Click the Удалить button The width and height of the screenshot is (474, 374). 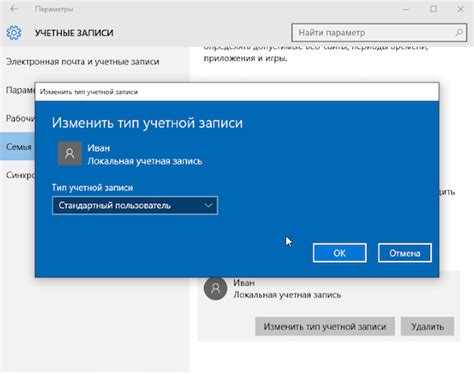[x=427, y=326]
